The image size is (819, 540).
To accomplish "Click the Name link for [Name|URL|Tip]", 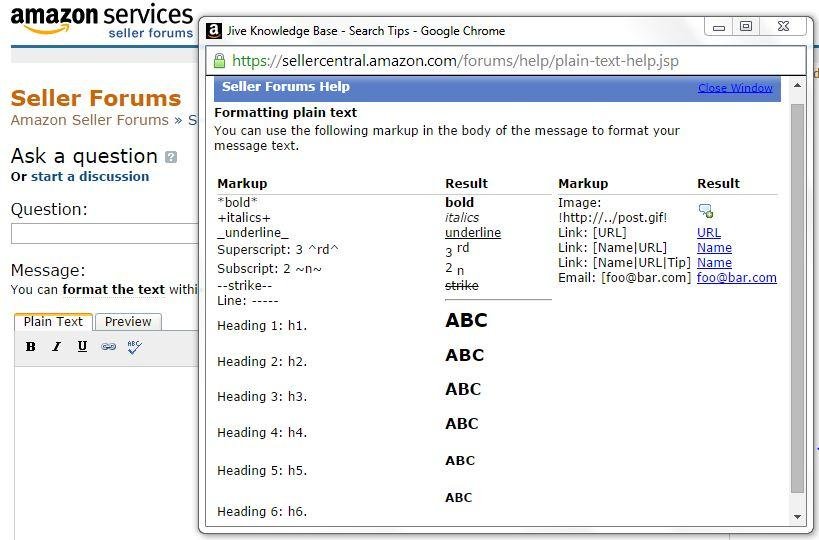I will coord(714,263).
